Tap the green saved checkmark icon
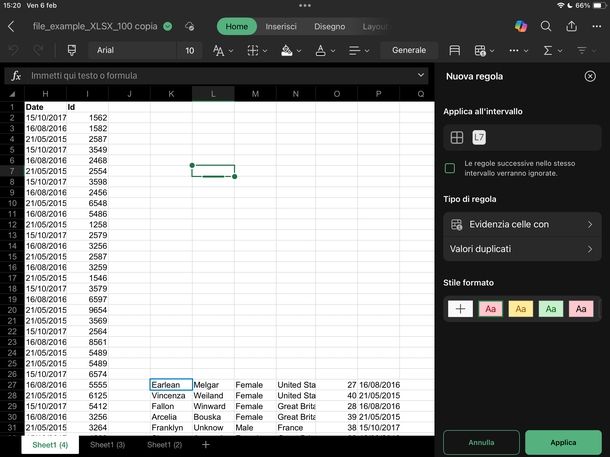The image size is (610, 457). (x=168, y=26)
